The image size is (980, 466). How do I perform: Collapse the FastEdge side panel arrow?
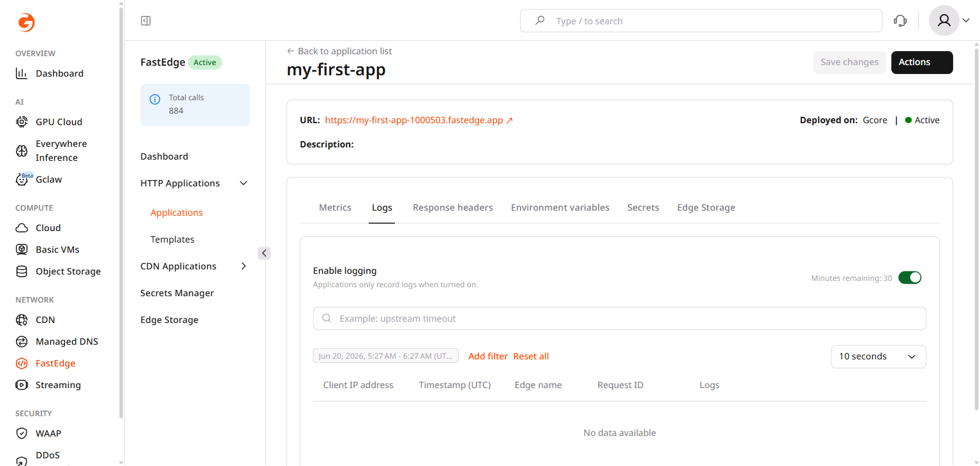pyautogui.click(x=264, y=253)
